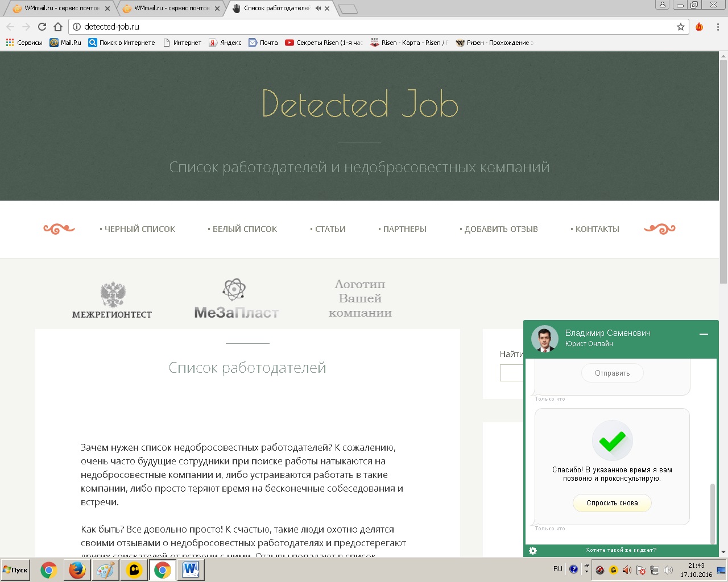
Task: Click the address bar showing detected-job.ru
Action: pos(380,27)
